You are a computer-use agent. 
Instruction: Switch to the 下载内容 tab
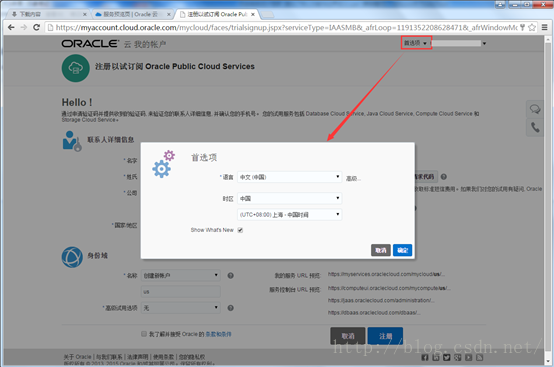pyautogui.click(x=46, y=14)
